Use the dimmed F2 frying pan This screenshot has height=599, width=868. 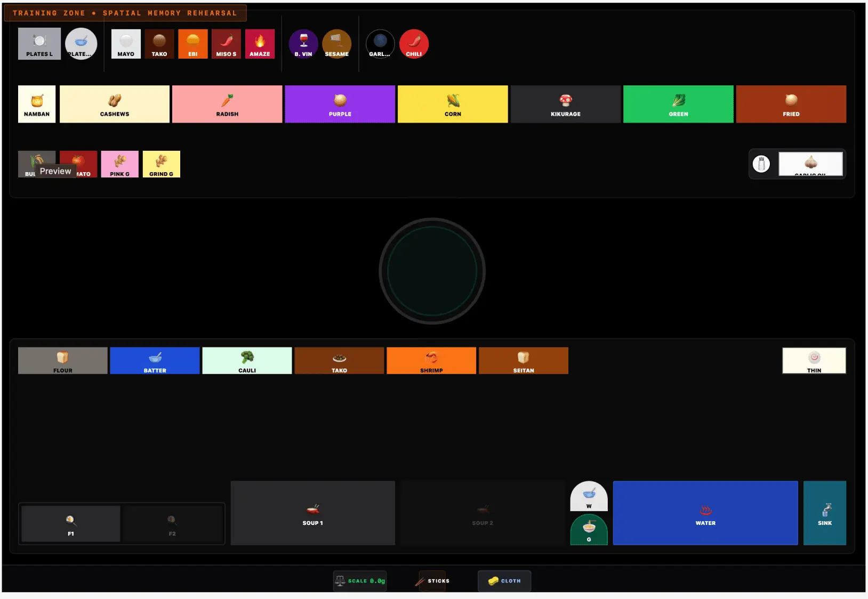click(x=172, y=524)
